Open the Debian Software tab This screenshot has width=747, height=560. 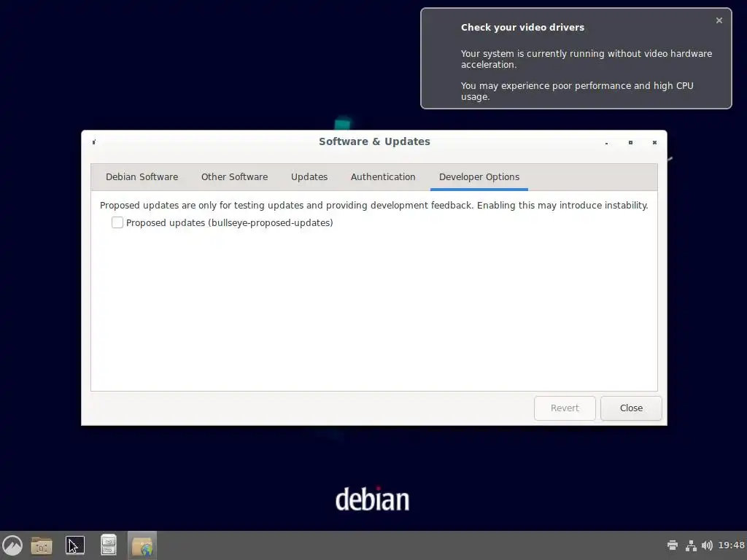(142, 176)
